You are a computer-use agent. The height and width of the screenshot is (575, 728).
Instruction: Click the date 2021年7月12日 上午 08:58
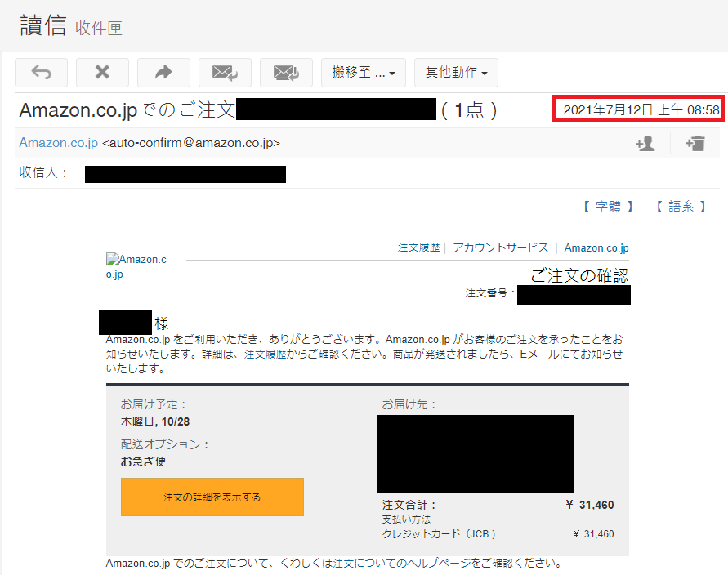pos(641,110)
